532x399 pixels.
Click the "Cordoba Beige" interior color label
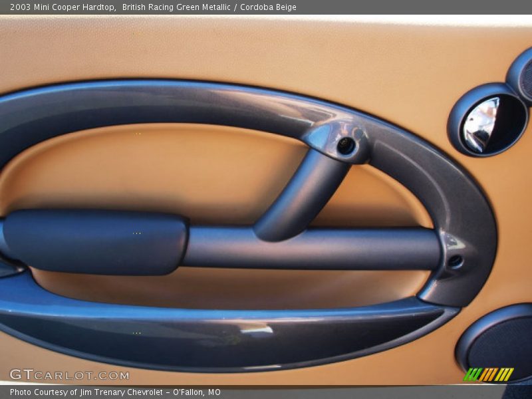click(x=268, y=7)
